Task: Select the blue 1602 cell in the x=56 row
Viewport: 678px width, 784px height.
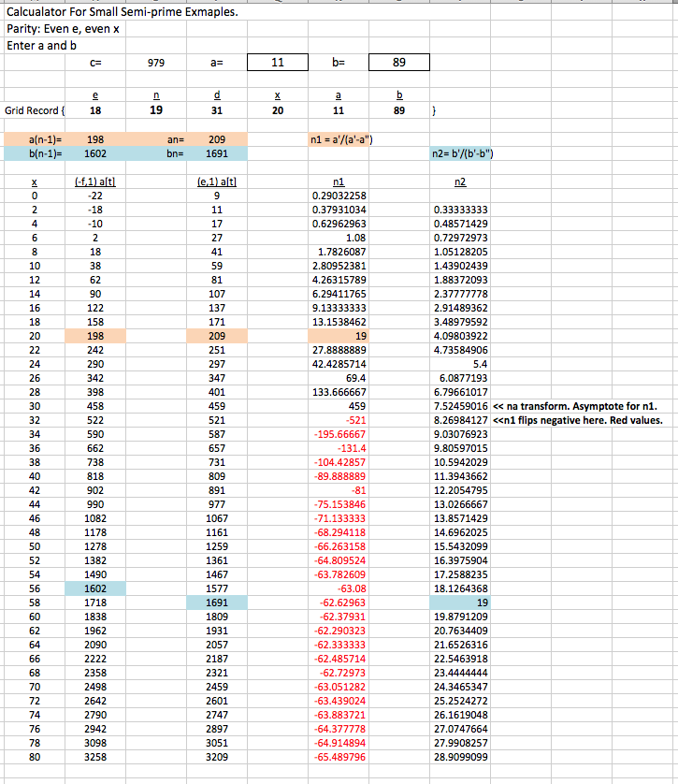Action: tap(95, 588)
